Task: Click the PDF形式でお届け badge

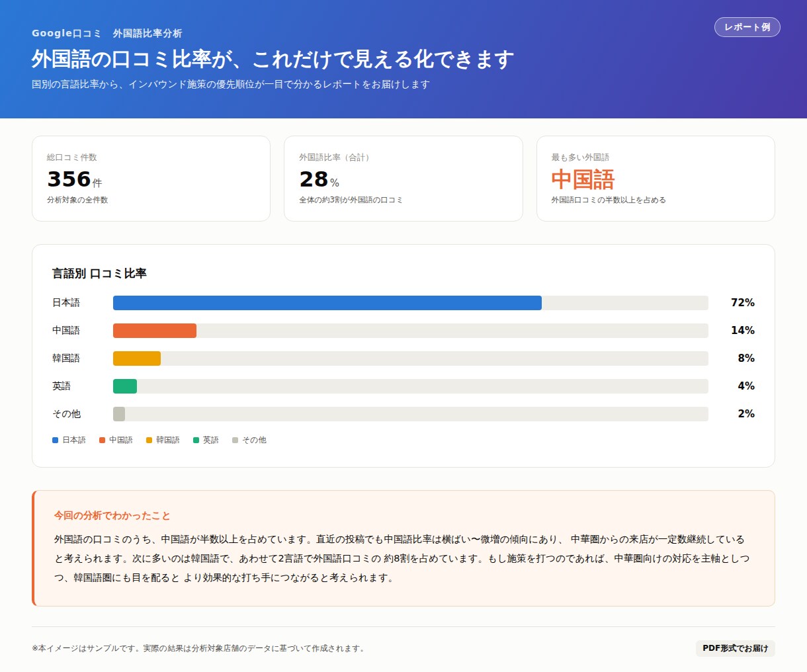Action: point(735,648)
